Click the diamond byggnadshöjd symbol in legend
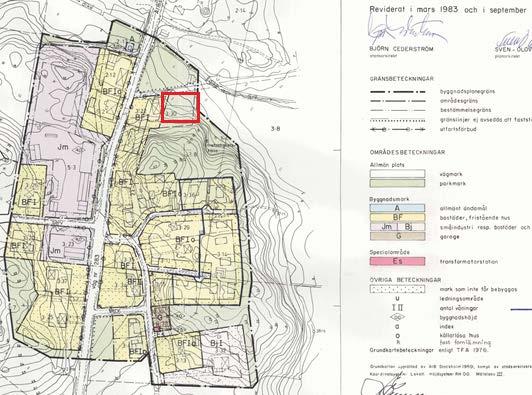This screenshot has width=532, height=395. click(397, 318)
